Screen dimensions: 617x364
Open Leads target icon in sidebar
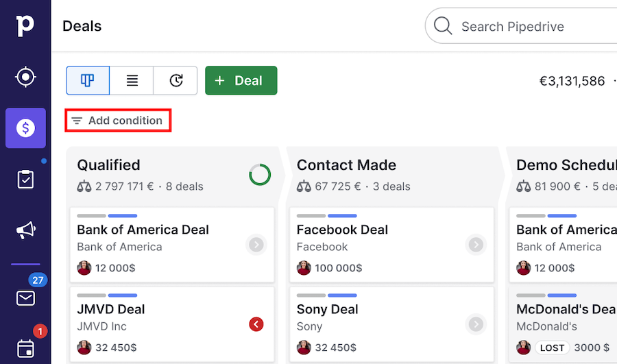tap(25, 77)
